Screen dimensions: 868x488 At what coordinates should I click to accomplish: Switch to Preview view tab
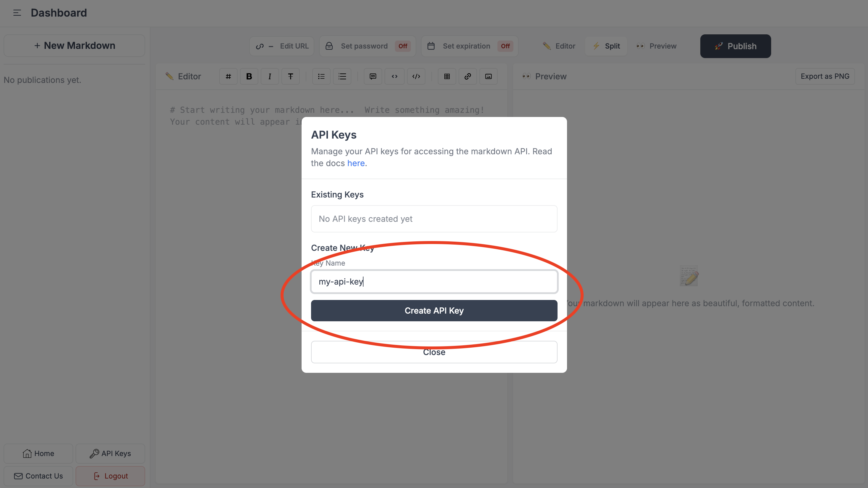tap(656, 46)
